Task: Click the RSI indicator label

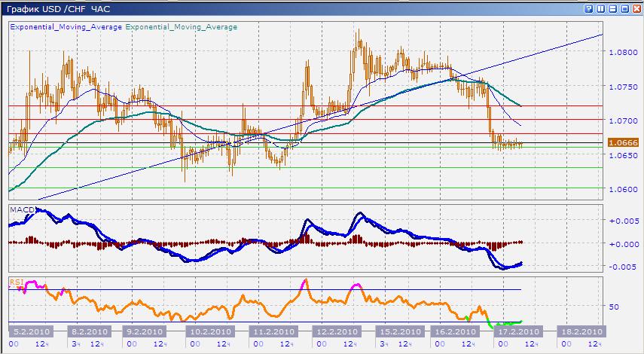Action: (x=17, y=282)
